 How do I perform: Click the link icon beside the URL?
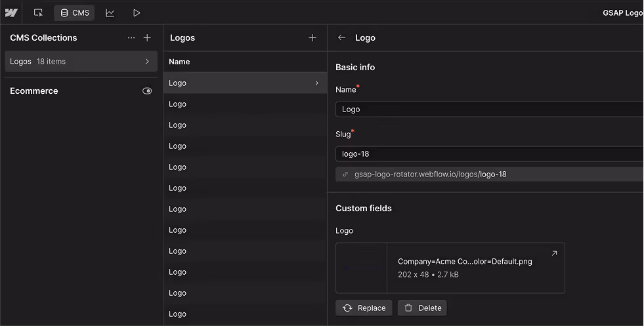345,174
